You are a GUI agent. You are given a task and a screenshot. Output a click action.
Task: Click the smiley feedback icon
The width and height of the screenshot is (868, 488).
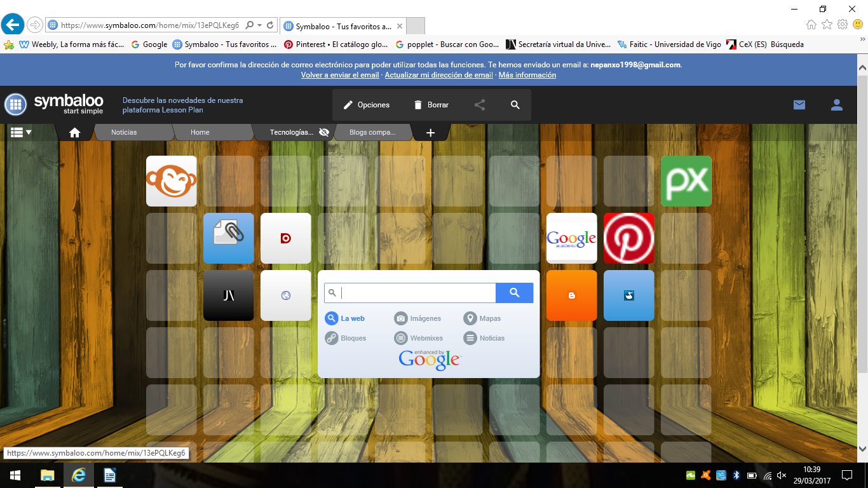[x=858, y=25]
